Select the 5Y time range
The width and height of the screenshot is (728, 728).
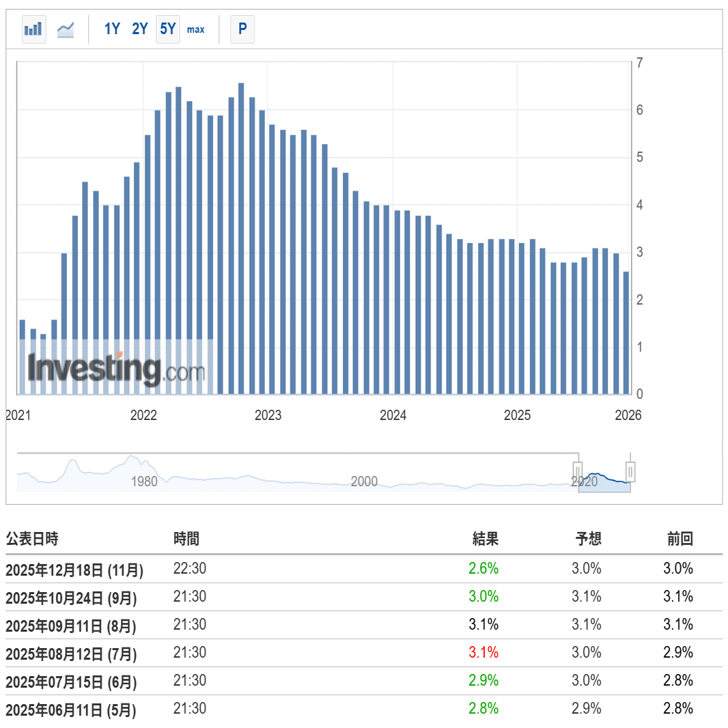(168, 29)
